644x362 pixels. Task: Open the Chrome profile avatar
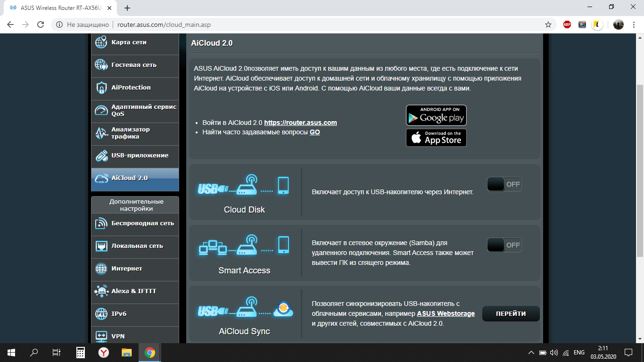[x=619, y=25]
